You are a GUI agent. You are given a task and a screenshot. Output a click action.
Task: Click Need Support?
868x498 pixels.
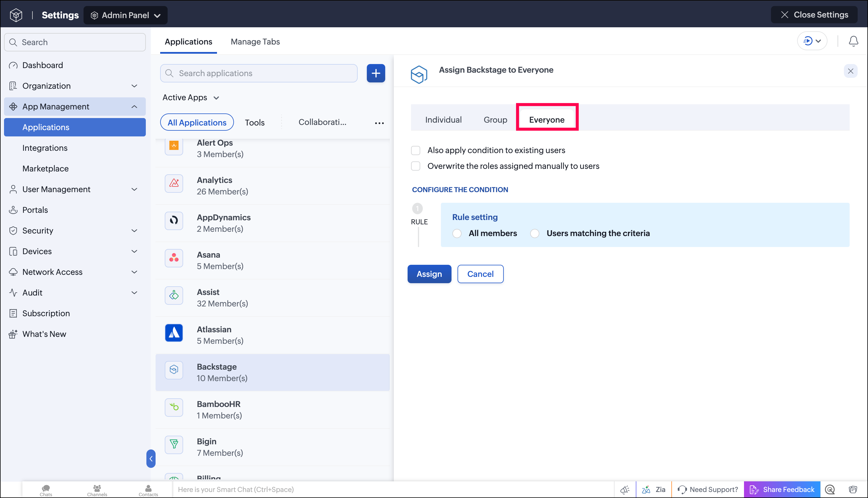tap(708, 489)
